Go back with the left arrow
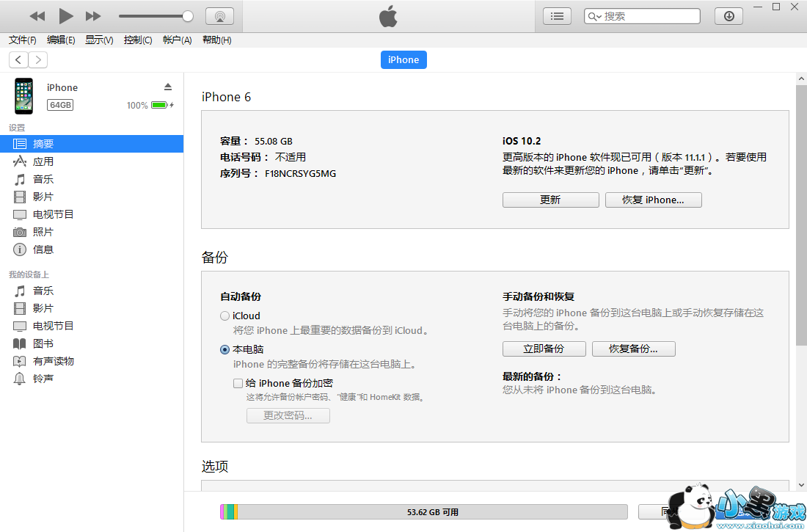This screenshot has height=532, width=807. tap(18, 60)
